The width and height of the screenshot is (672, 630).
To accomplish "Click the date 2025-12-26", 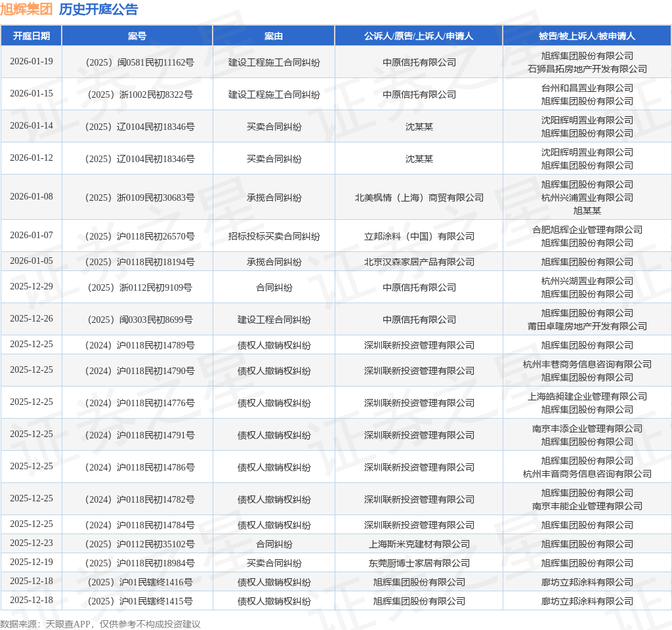I will coord(31,318).
